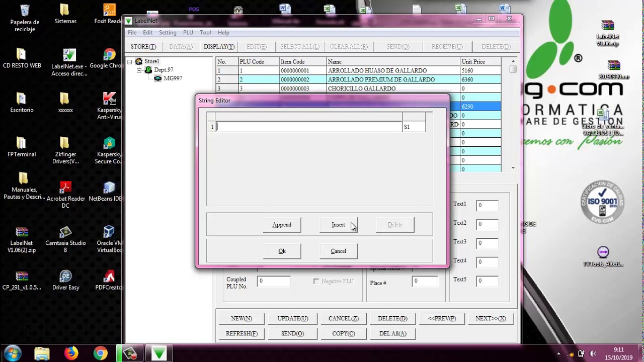Image resolution: width=644 pixels, height=362 pixels.
Task: Select row ARROLLADO HUASO DE GALLARDO
Action: pos(358,71)
